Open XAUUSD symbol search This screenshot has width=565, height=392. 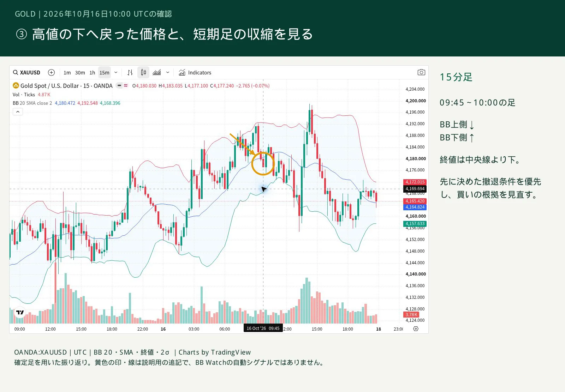[27, 73]
